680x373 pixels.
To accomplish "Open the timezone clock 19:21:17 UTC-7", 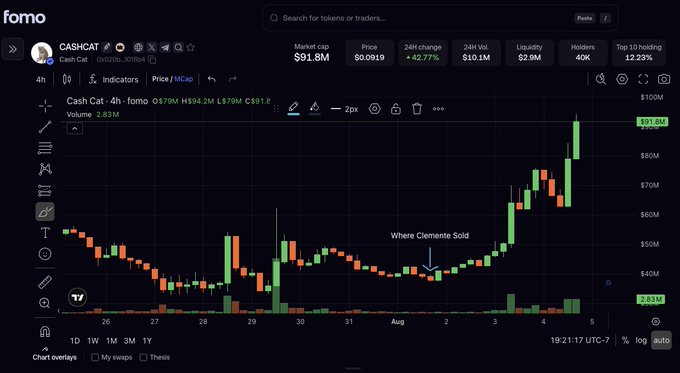I will coord(580,340).
